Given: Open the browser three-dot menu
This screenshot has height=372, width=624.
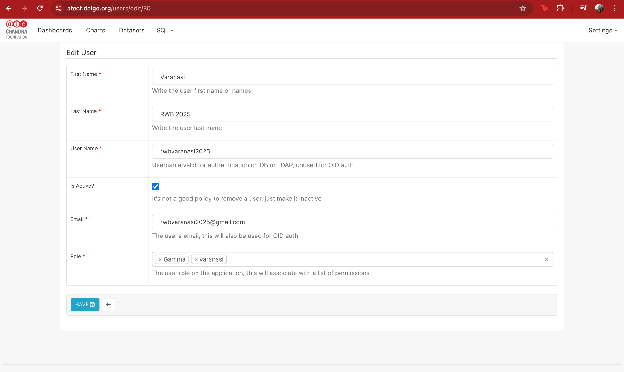Looking at the screenshot, I should pos(615,8).
